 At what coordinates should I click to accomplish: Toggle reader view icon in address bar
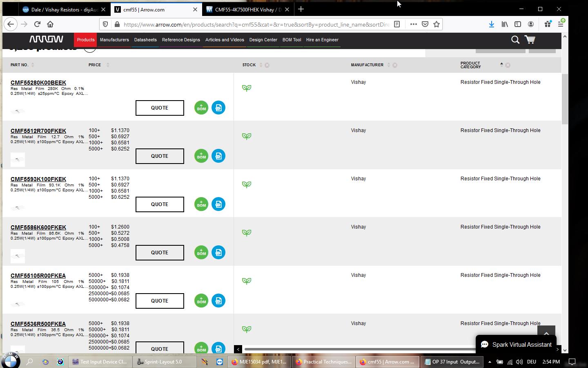tap(396, 24)
